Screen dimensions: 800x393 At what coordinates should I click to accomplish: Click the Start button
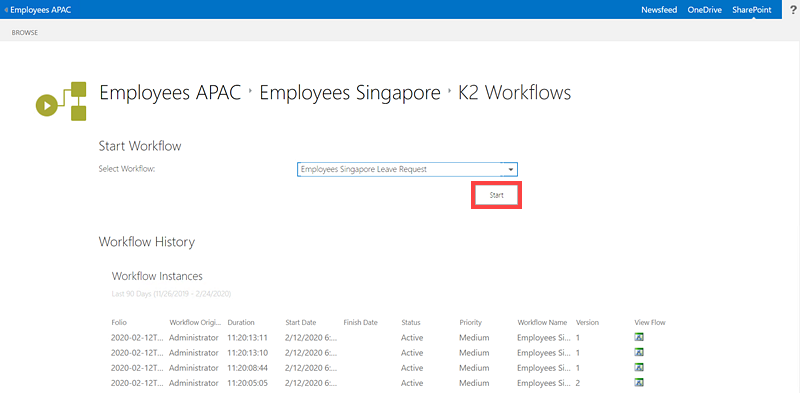point(496,195)
